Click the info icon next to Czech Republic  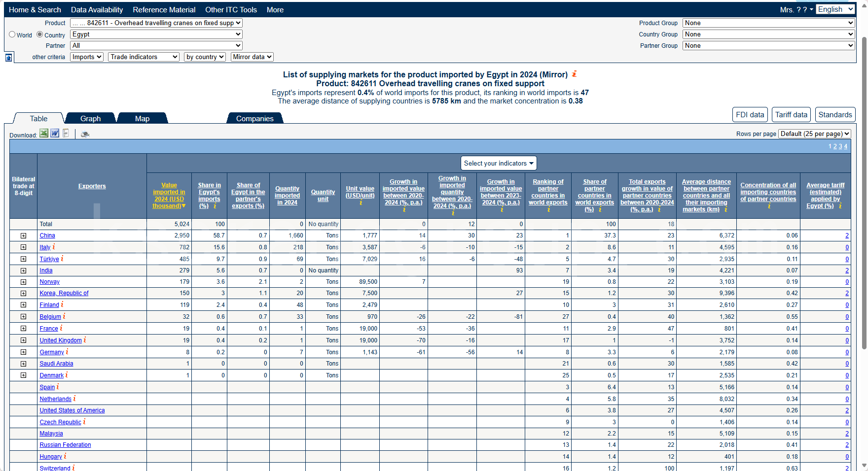coord(84,422)
